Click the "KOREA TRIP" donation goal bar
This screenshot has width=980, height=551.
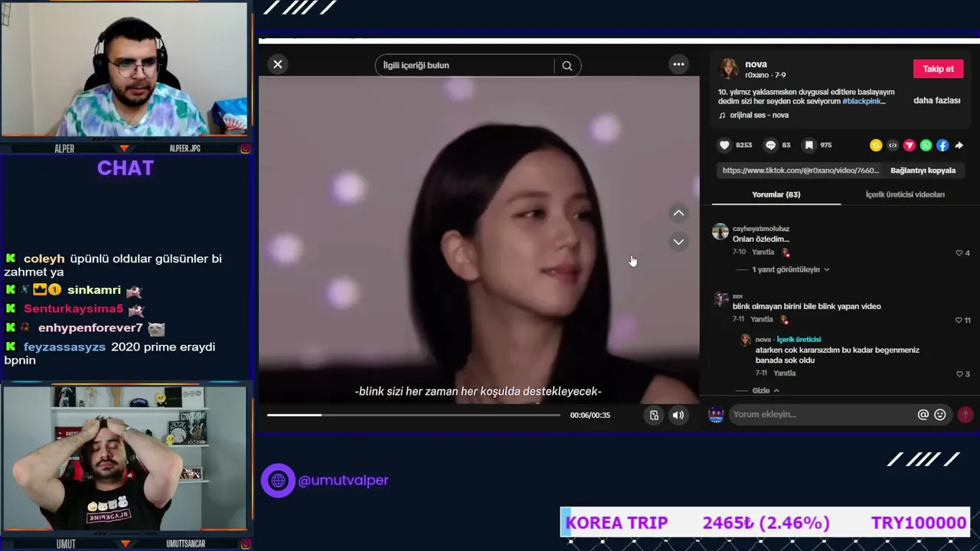[766, 523]
